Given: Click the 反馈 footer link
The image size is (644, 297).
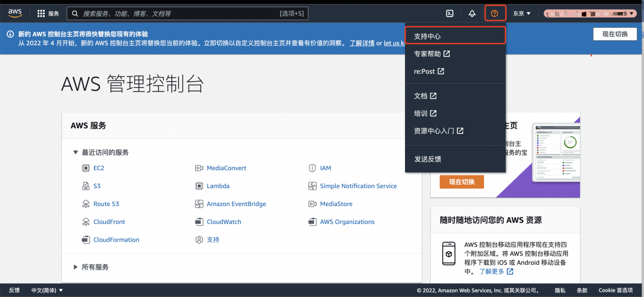Looking at the screenshot, I should (14, 290).
